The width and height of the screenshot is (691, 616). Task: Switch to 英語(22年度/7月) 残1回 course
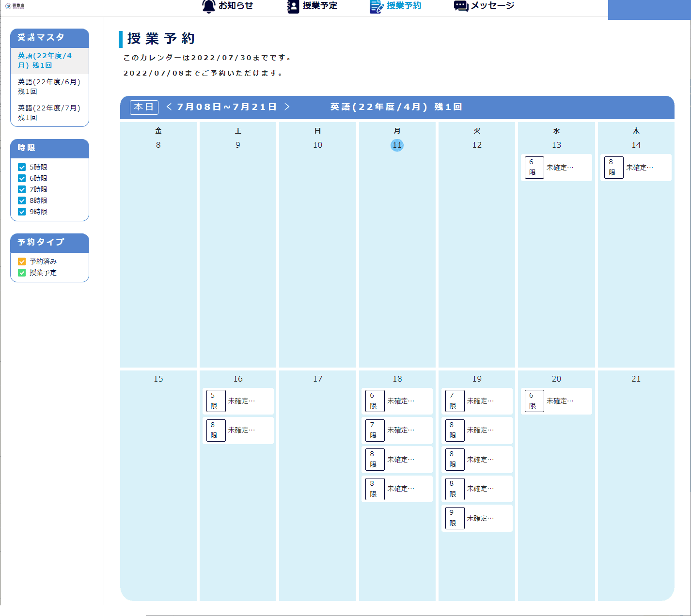(49, 113)
